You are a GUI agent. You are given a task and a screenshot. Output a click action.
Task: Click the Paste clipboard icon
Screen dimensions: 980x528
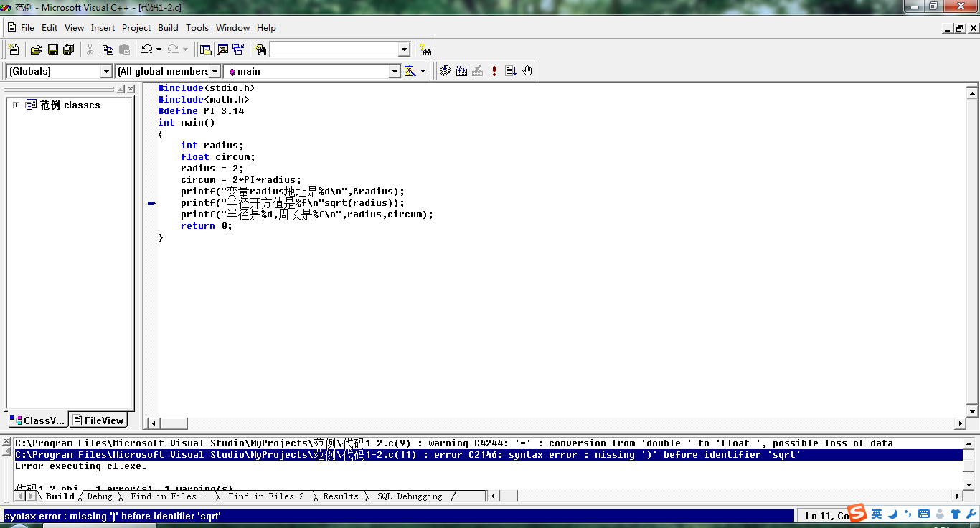[x=125, y=49]
